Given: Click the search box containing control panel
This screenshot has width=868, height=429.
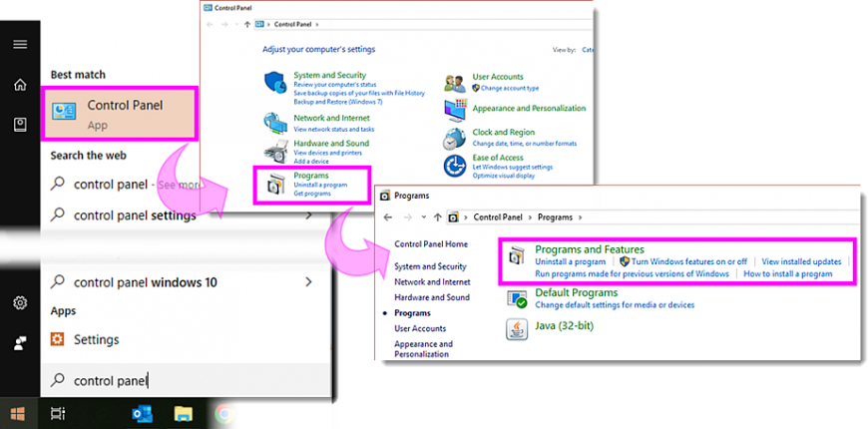Looking at the screenshot, I should click(x=186, y=381).
